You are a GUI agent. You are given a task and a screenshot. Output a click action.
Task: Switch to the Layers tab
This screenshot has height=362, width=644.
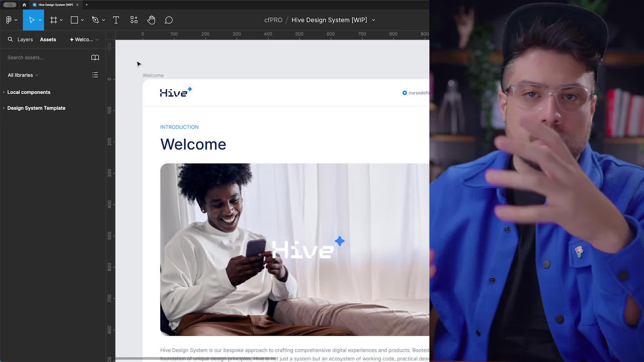[x=25, y=40]
